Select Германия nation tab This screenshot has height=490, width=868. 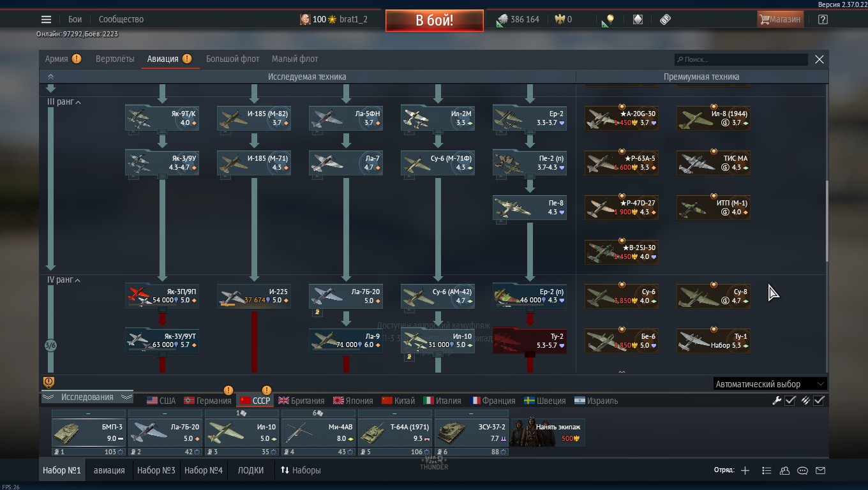(x=207, y=401)
